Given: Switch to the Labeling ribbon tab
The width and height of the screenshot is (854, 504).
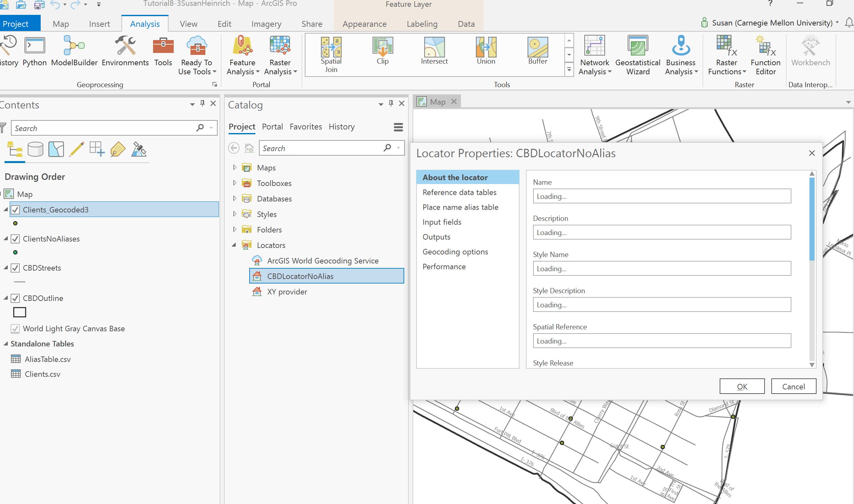Looking at the screenshot, I should coord(422,24).
